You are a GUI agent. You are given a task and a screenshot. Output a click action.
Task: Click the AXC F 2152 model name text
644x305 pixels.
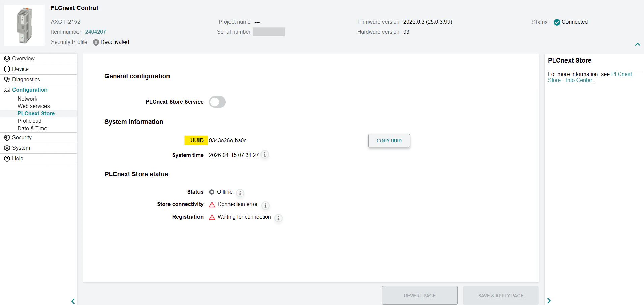coord(66,22)
